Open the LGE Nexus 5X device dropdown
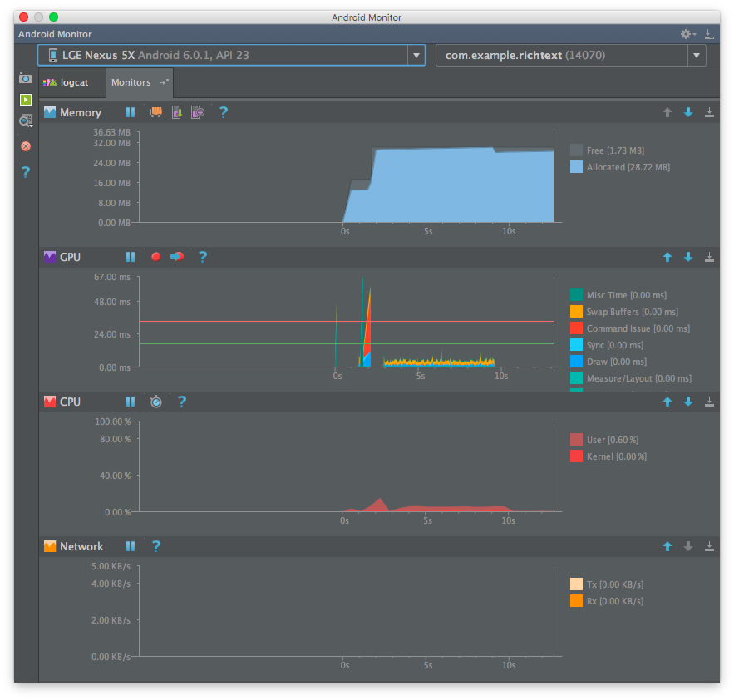734x700 pixels. point(231,55)
